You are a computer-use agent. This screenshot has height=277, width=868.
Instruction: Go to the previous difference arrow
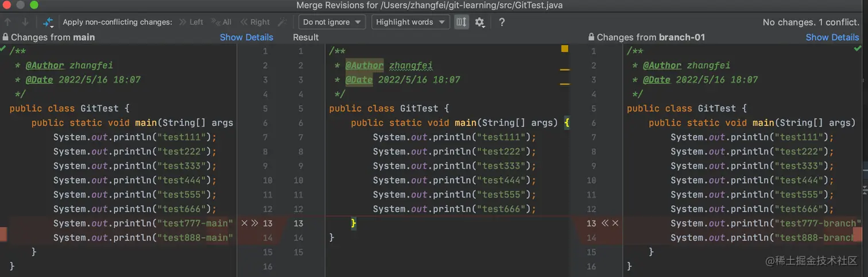tap(8, 22)
